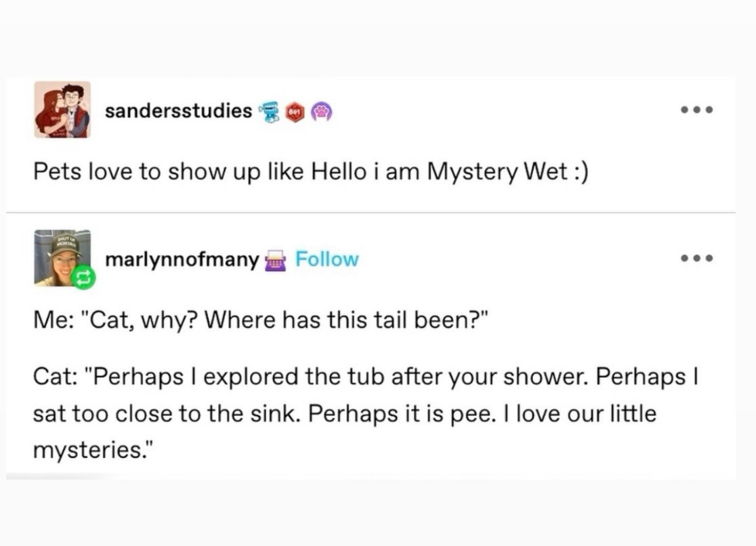Click the red hexagon badge

(295, 112)
